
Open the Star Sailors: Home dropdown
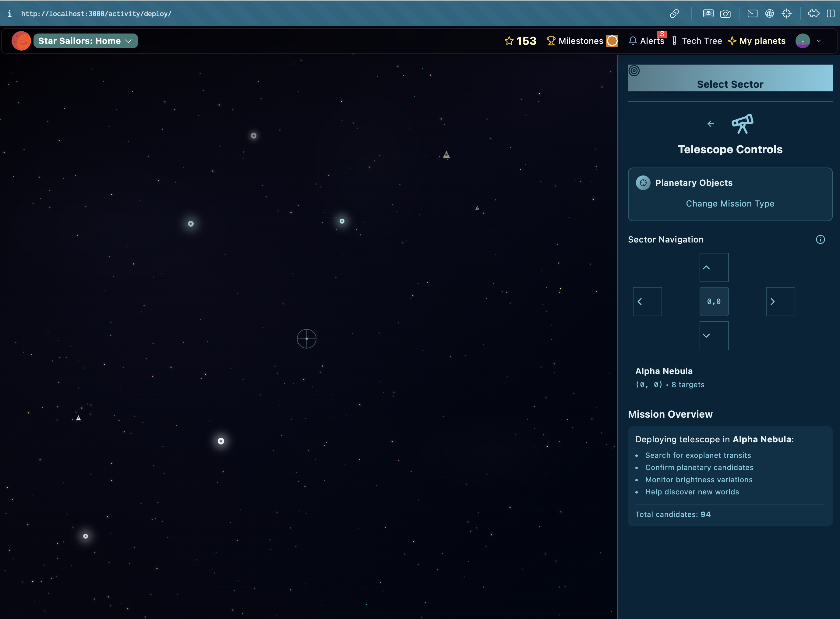click(85, 41)
